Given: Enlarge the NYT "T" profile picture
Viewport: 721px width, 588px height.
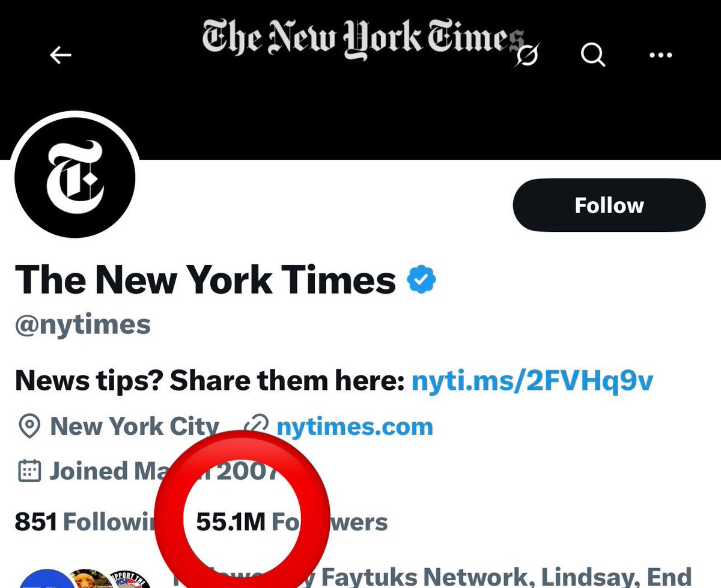Looking at the screenshot, I should (x=75, y=178).
